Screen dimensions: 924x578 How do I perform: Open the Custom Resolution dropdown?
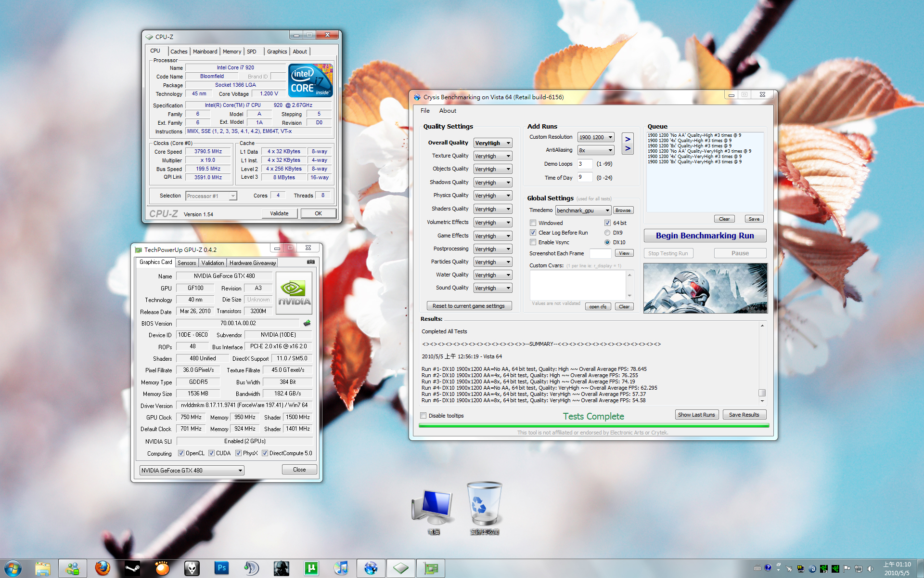[596, 137]
